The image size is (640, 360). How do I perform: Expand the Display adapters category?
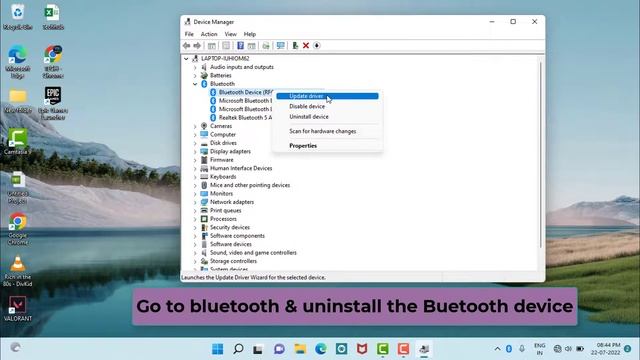click(195, 152)
